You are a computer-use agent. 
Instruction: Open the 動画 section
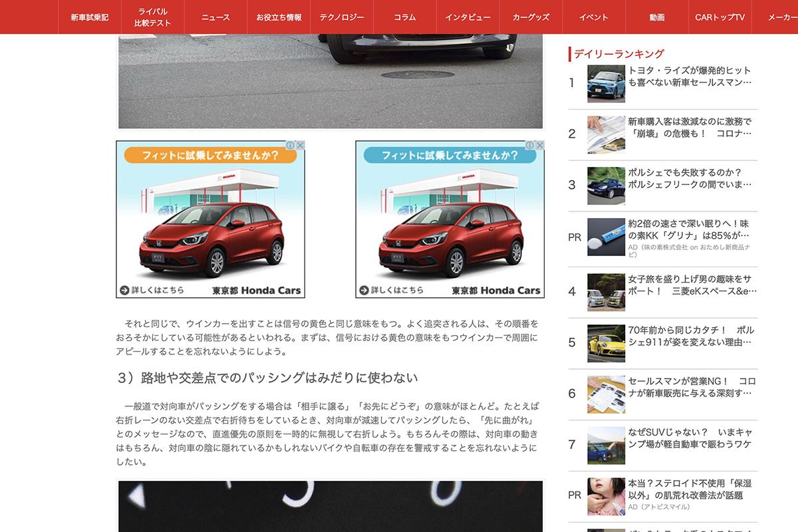(x=657, y=17)
